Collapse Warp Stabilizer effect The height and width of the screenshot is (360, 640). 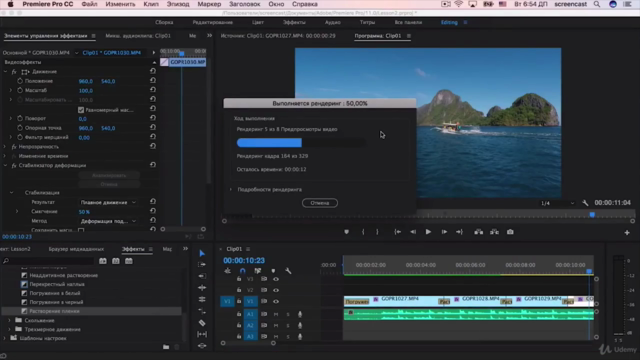[x=6, y=165]
